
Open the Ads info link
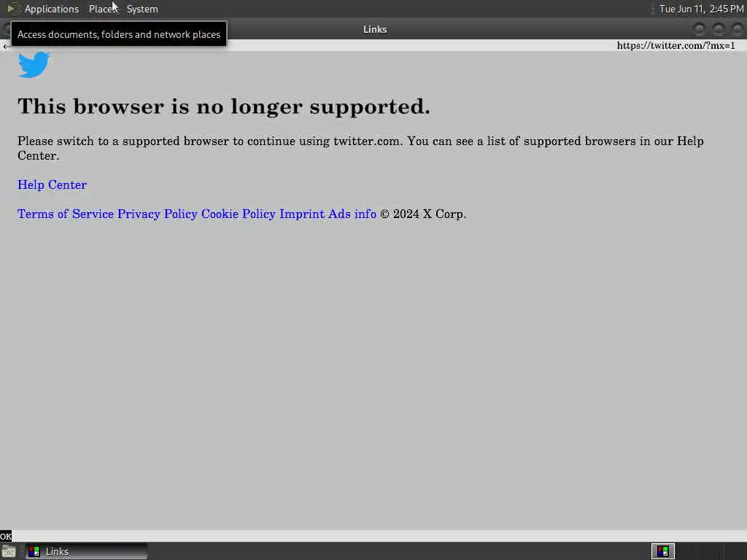pyautogui.click(x=352, y=214)
